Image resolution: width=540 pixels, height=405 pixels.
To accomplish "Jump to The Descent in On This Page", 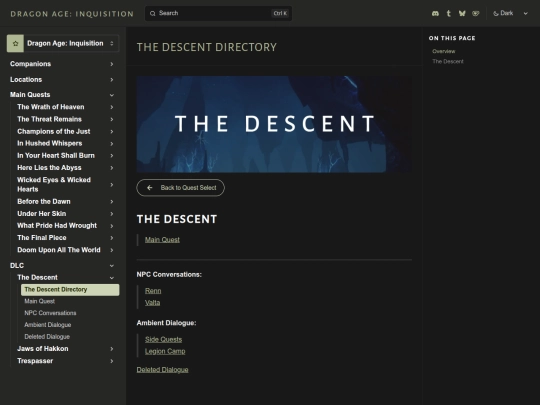I will point(448,61).
